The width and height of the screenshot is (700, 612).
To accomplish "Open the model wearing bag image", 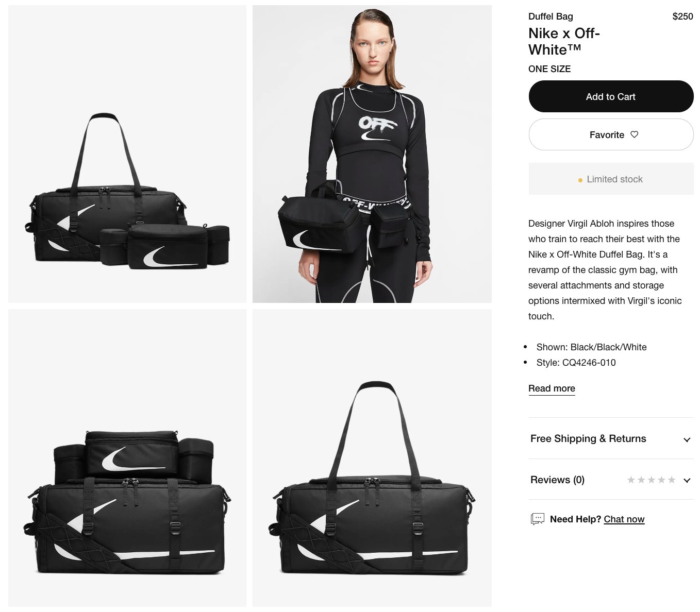I will (372, 154).
